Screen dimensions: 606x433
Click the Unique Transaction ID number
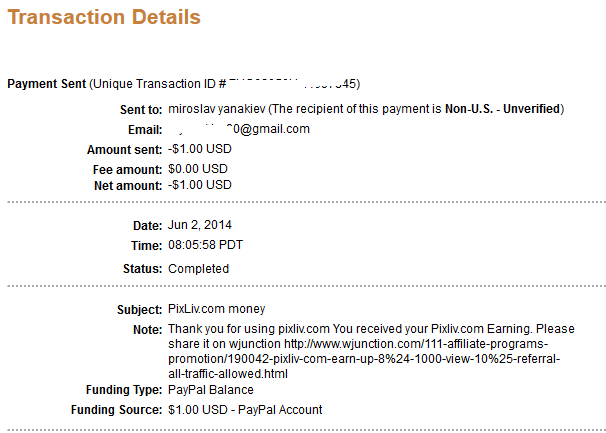point(288,83)
